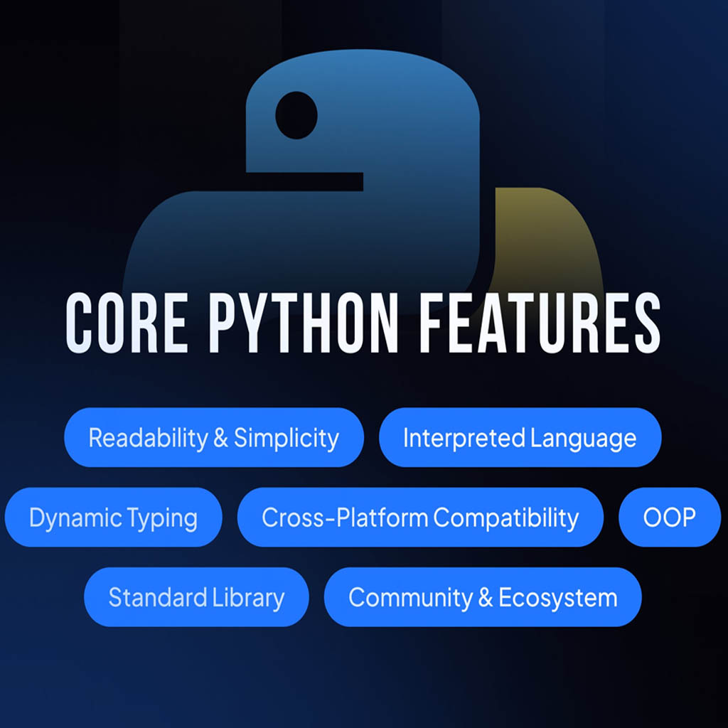Select the OOP pill
Screen dimensions: 728x728
pos(670,518)
